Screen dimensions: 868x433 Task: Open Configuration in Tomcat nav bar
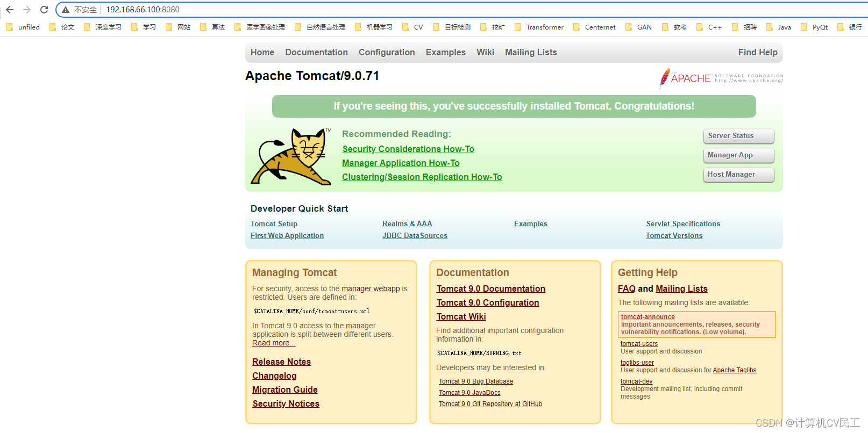[387, 52]
